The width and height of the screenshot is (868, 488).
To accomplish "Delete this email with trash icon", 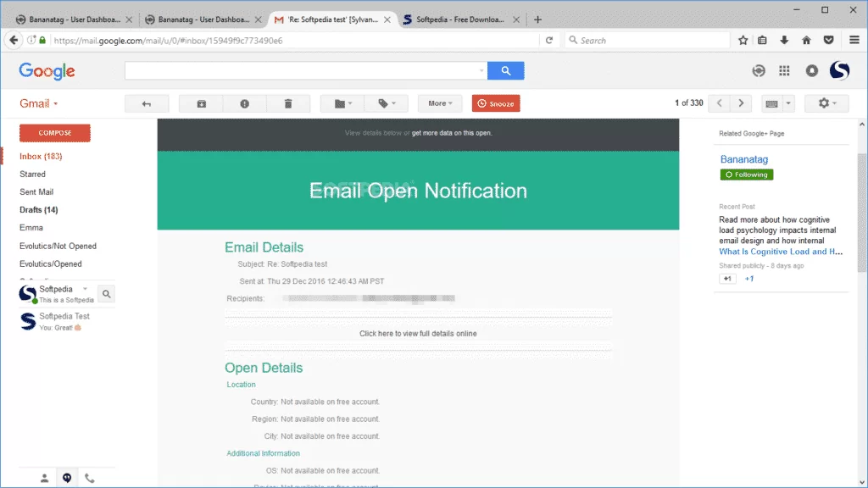I will tap(288, 103).
